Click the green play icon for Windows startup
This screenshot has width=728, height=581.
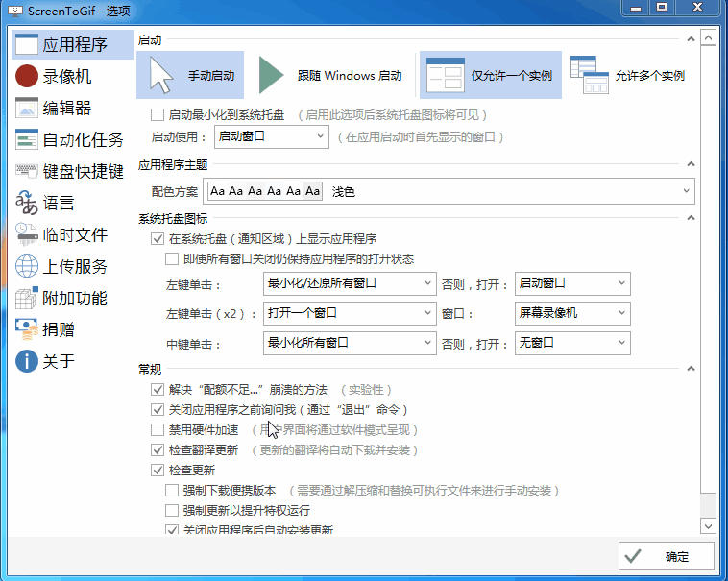(271, 75)
